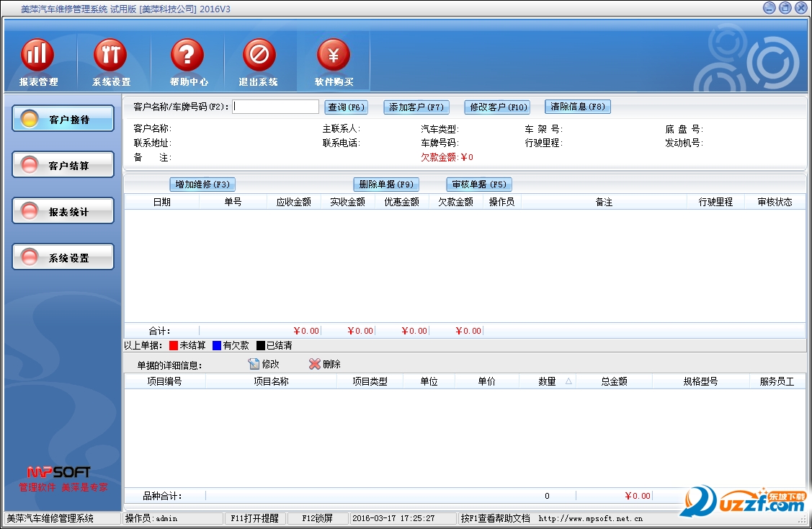This screenshot has width=812, height=529.
Task: Click 修改客户(F10) button
Action: 498,107
